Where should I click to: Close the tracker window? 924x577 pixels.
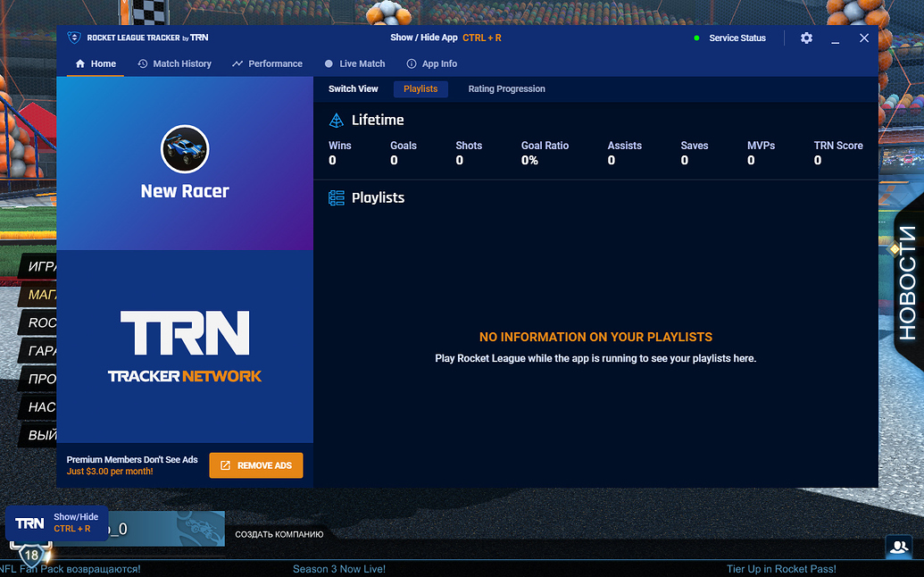(x=864, y=38)
